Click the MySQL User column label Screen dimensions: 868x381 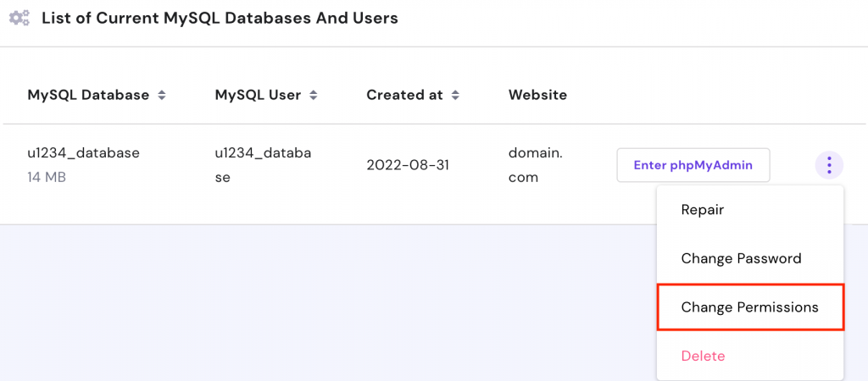[258, 95]
